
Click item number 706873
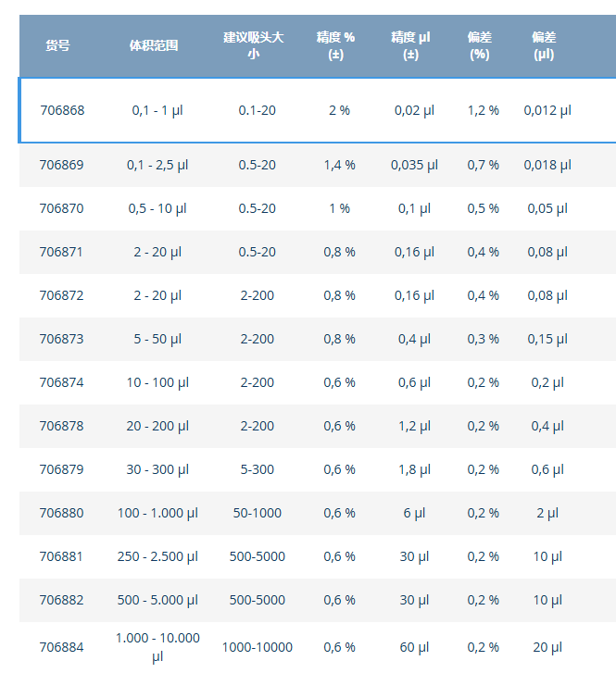61,339
